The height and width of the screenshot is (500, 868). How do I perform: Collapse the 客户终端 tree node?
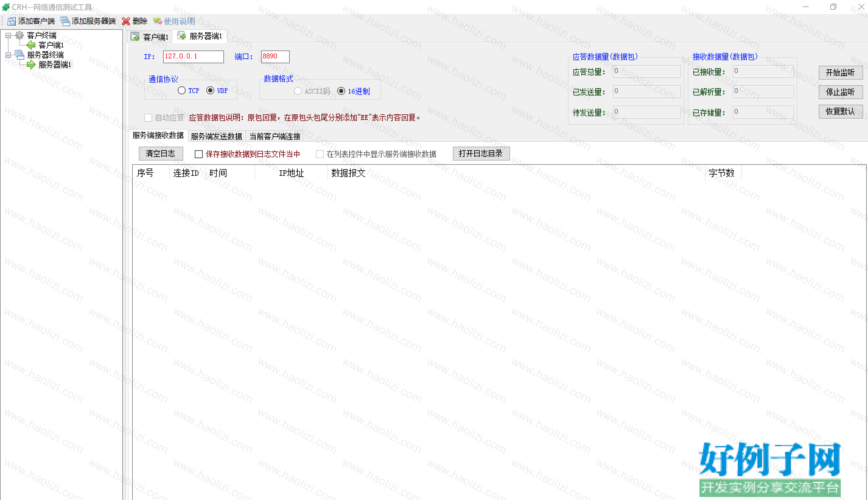[x=8, y=35]
